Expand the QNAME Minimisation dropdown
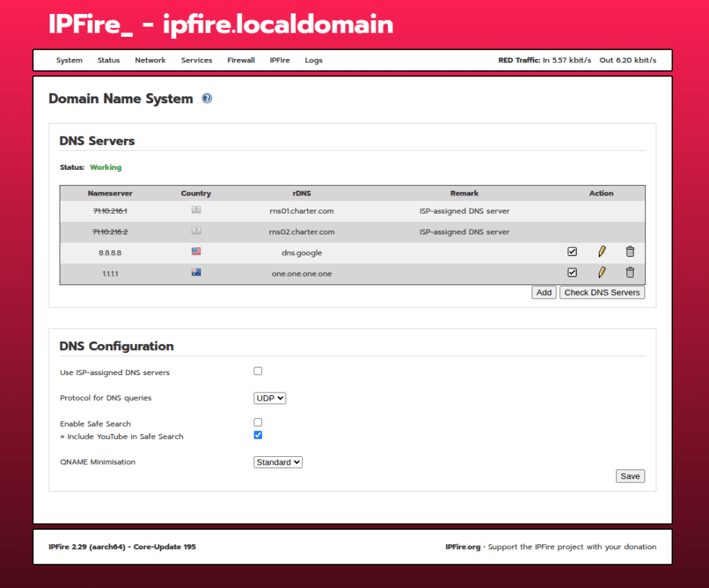The image size is (709, 588). [x=278, y=462]
